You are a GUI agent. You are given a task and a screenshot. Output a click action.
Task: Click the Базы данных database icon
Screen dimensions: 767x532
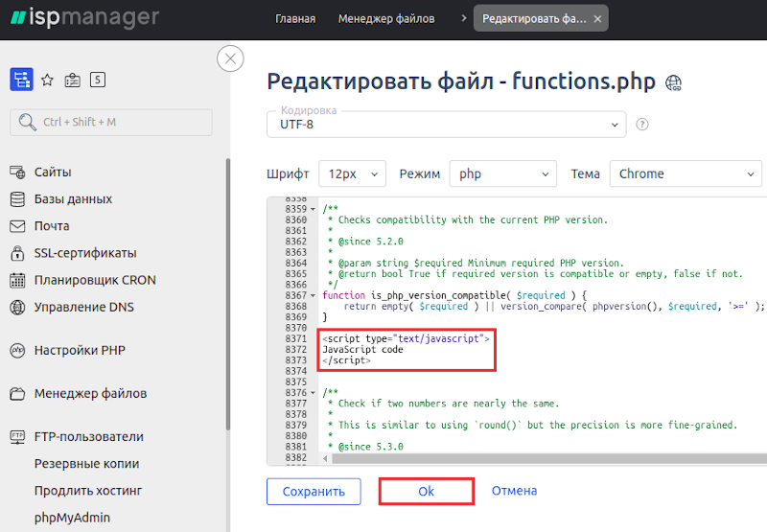(x=17, y=199)
